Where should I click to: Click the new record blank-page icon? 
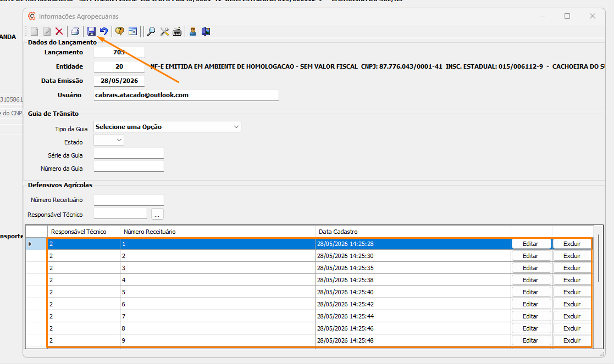[35, 31]
